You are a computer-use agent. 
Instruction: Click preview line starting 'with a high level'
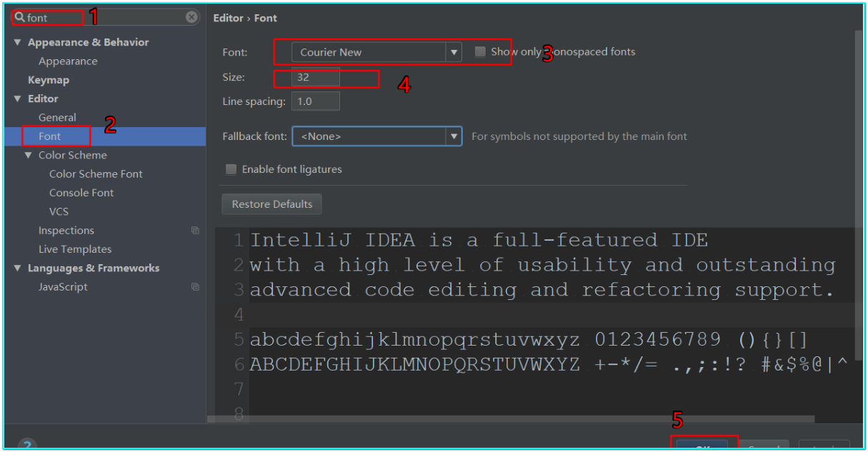click(542, 265)
